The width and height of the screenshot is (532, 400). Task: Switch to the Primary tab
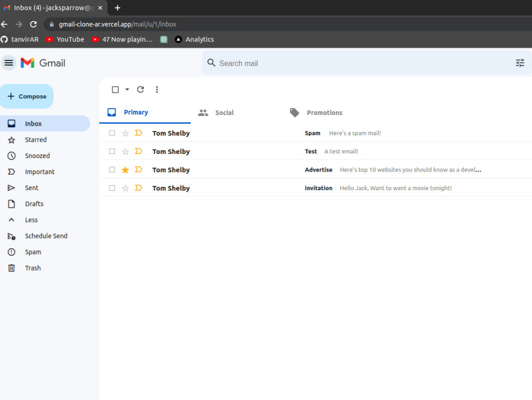(145, 112)
